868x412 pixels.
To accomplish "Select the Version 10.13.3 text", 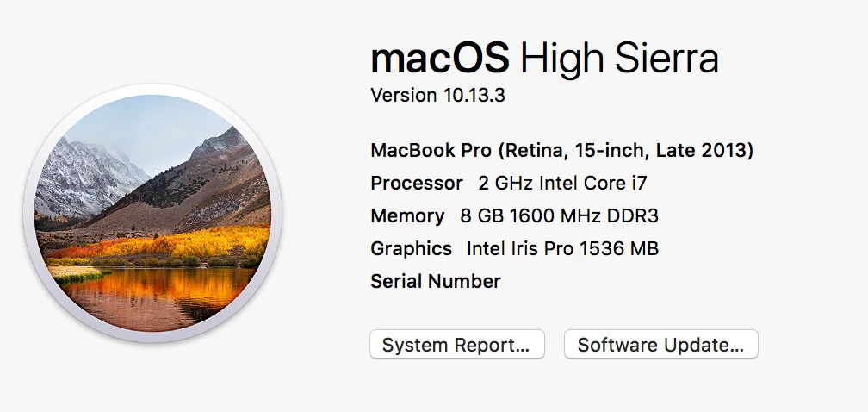I will point(437,96).
